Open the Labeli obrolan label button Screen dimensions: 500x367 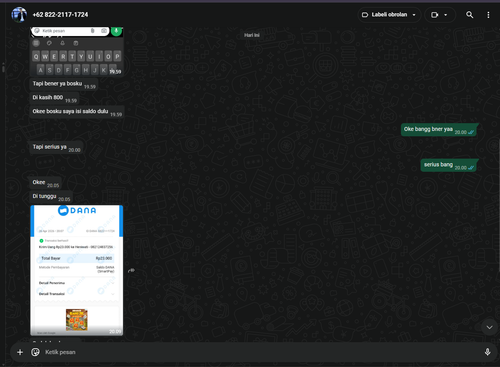click(x=389, y=15)
